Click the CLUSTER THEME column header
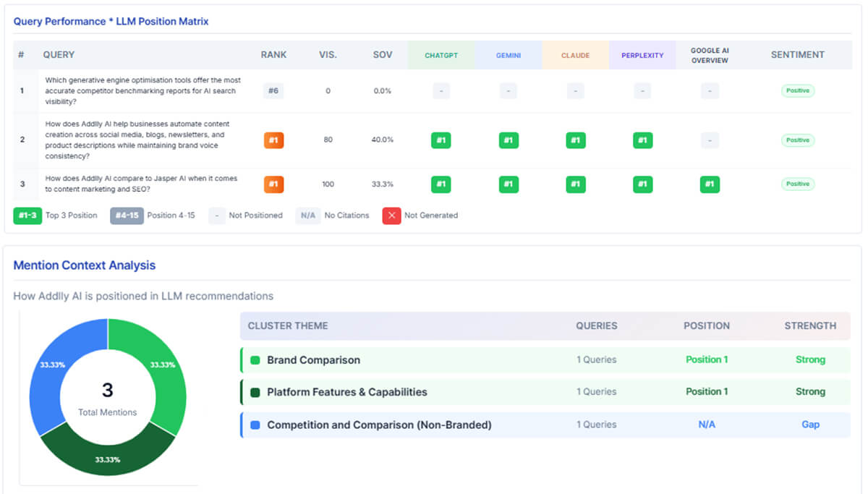The height and width of the screenshot is (494, 868). click(288, 325)
